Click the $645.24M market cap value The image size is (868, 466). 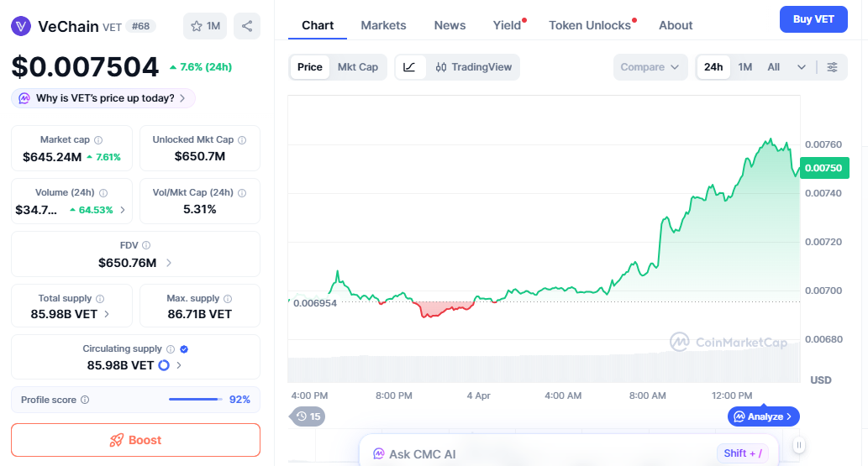coord(52,157)
